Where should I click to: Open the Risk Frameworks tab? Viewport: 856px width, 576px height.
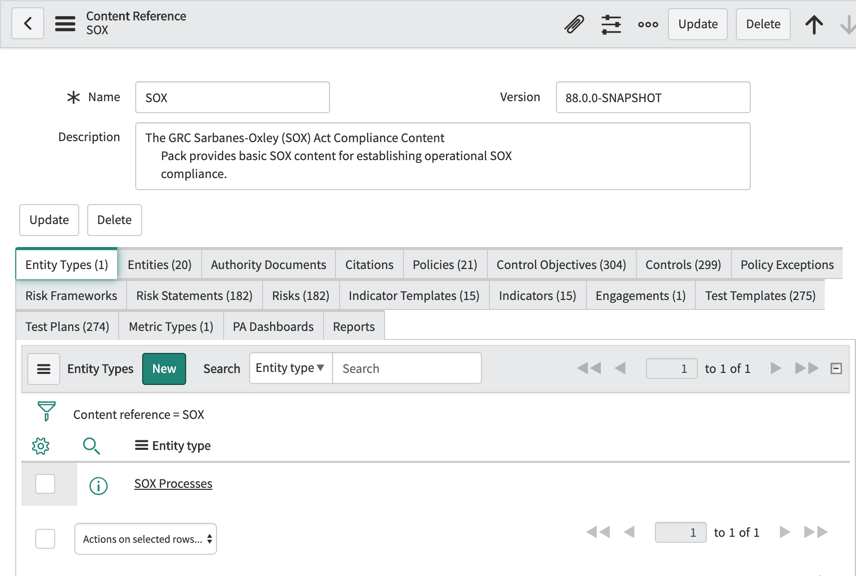pyautogui.click(x=71, y=295)
